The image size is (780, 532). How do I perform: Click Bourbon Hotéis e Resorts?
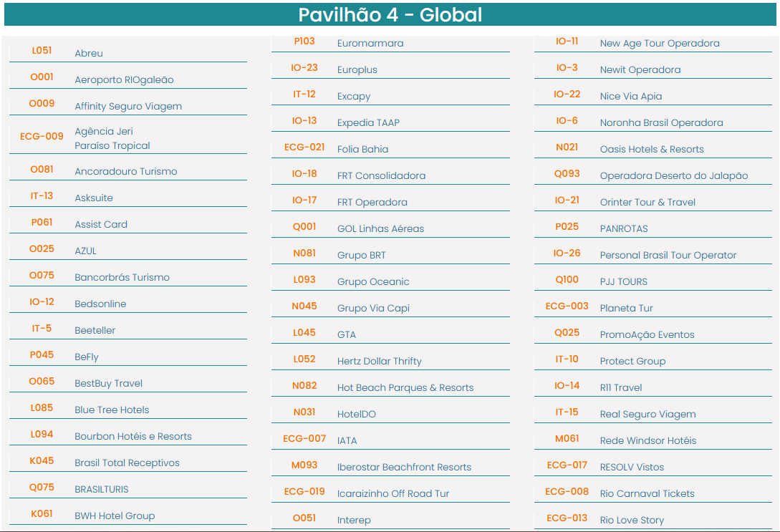click(133, 436)
